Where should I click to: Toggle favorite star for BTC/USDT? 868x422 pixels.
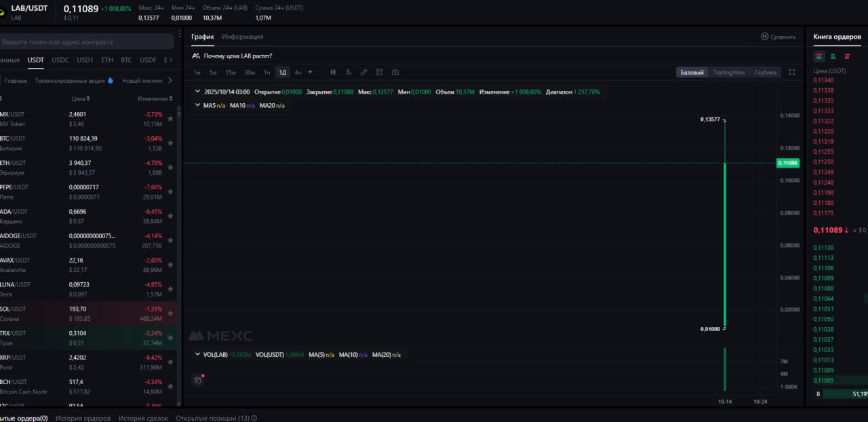[170, 143]
